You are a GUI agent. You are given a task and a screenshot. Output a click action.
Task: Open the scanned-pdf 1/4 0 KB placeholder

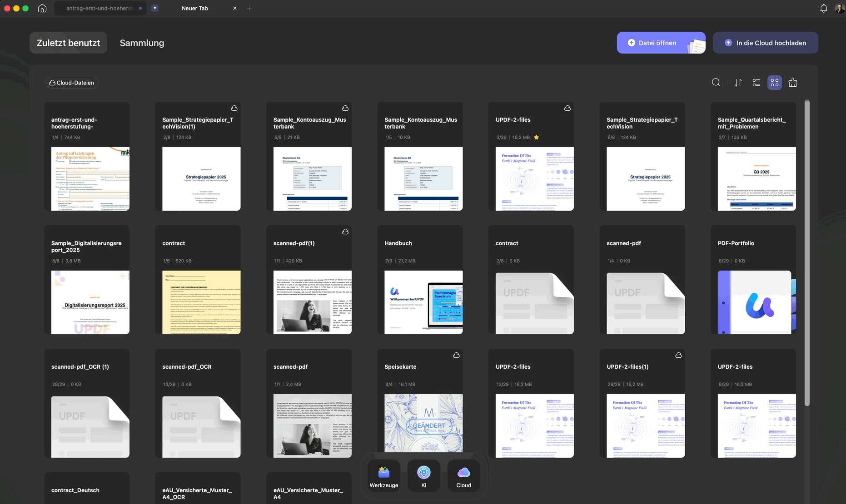click(646, 302)
